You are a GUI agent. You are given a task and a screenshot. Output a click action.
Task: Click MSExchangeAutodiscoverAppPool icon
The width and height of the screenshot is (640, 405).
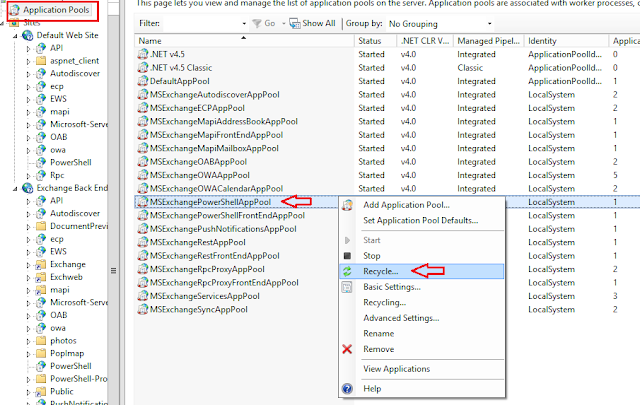click(x=143, y=94)
